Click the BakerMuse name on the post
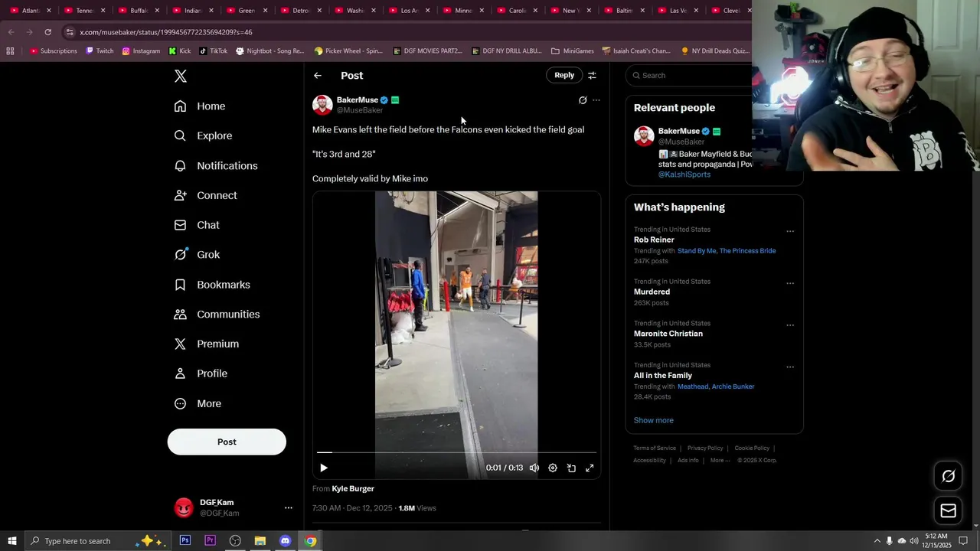 (x=358, y=99)
